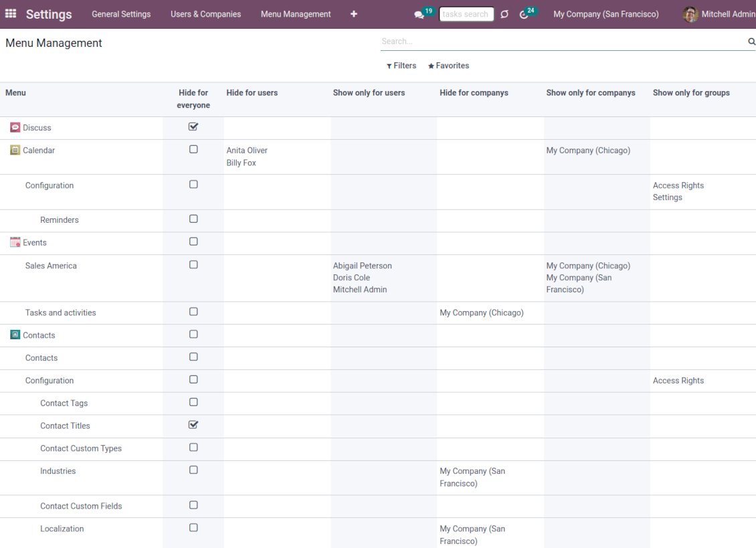
Task: Uncheck the Contact Titles hide checkbox
Action: point(193,424)
